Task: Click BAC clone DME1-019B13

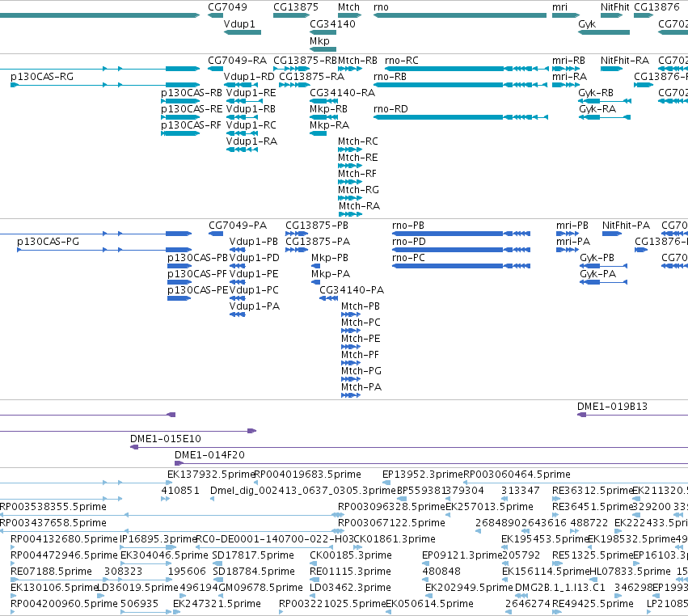Action: pos(612,407)
